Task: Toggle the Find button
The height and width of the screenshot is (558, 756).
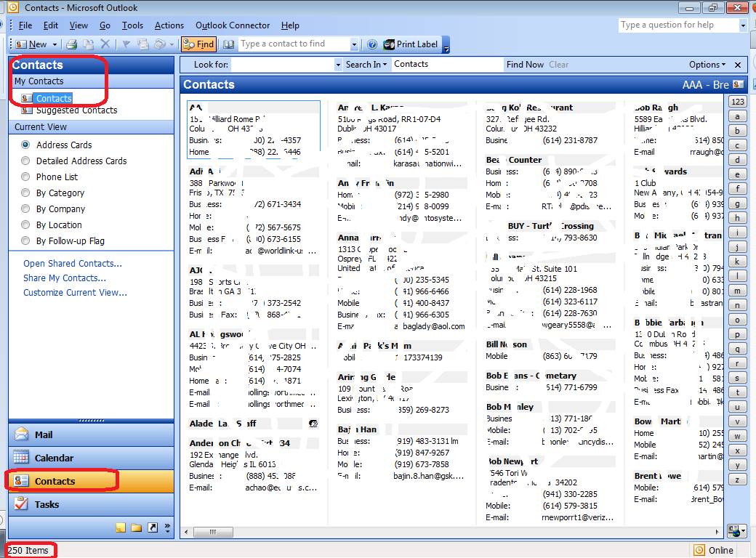Action: [198, 44]
